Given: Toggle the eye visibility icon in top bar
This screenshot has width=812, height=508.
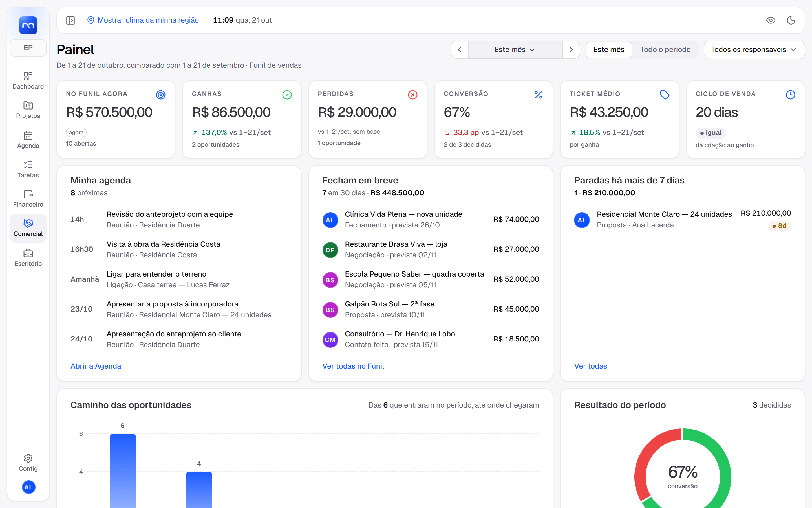Looking at the screenshot, I should (x=771, y=20).
